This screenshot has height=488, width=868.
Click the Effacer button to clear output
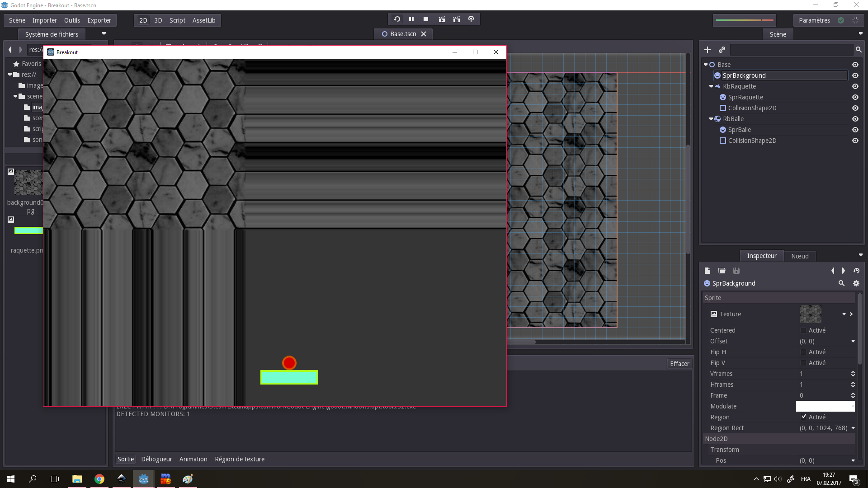click(x=679, y=364)
